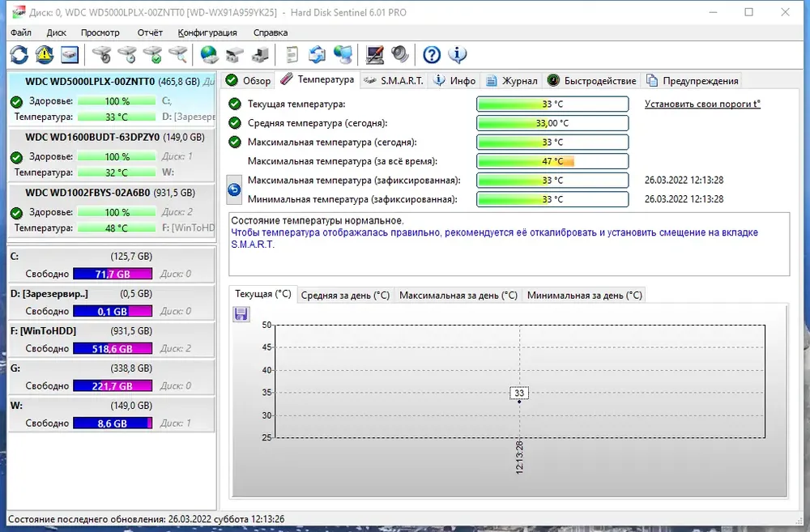Select the W: partition entry

pyautogui.click(x=112, y=414)
